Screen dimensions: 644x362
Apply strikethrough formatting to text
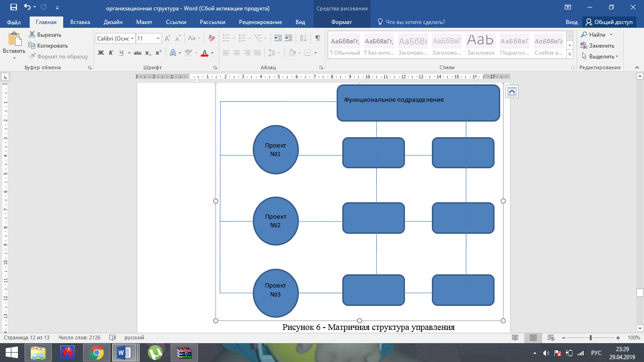point(138,53)
